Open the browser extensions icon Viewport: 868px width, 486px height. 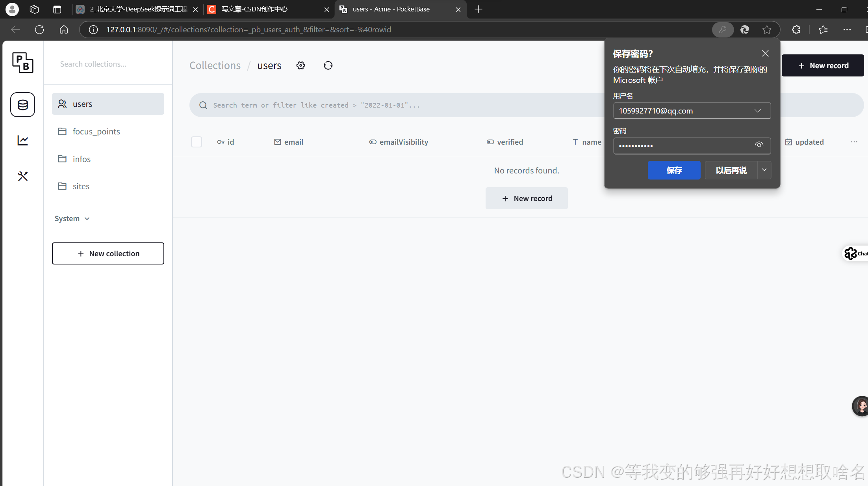tap(796, 29)
